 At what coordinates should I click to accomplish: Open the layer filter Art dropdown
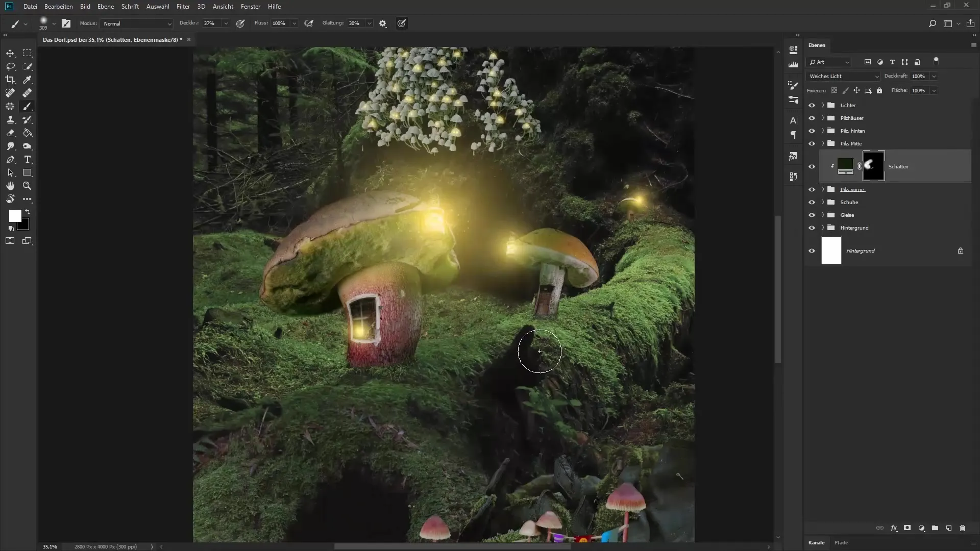click(829, 62)
